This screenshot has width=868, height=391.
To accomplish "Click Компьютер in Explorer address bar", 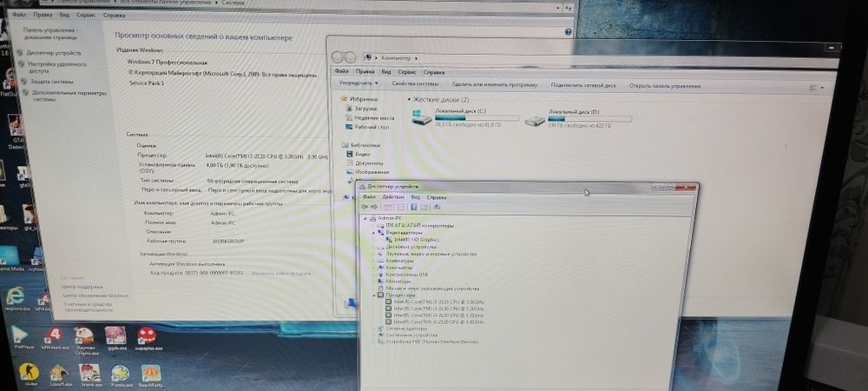I will [x=397, y=57].
